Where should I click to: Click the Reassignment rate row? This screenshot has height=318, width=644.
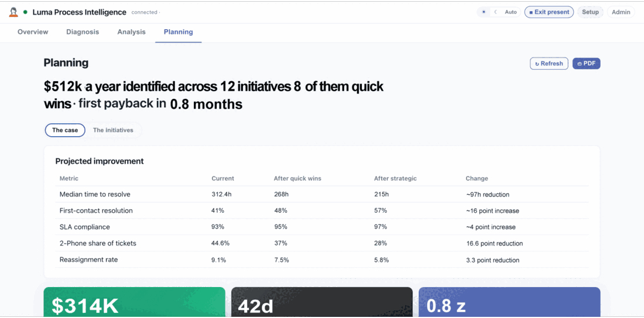coord(321,260)
